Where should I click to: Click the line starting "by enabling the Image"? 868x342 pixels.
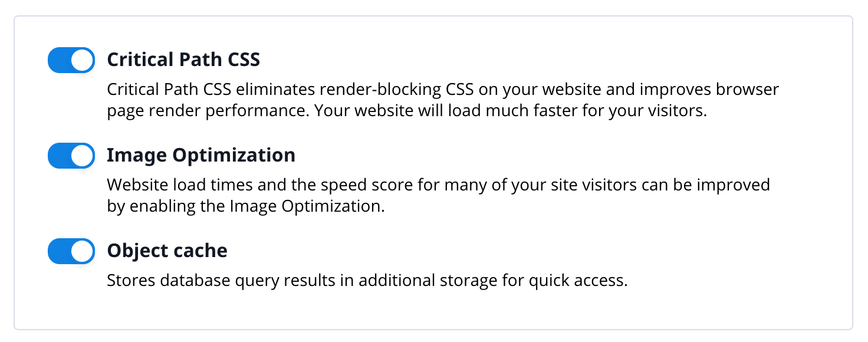coord(245,207)
